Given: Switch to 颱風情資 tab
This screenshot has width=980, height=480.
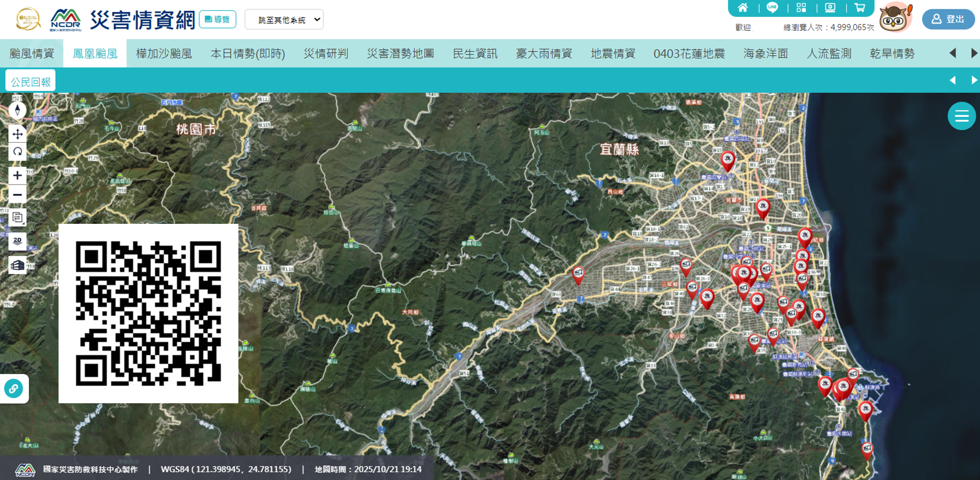Looking at the screenshot, I should (32, 54).
